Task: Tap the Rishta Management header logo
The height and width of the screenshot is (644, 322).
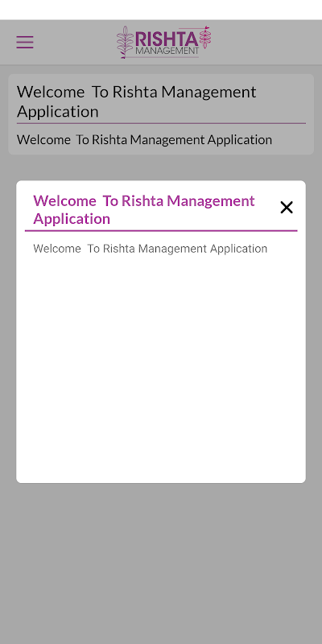Action: (x=163, y=42)
